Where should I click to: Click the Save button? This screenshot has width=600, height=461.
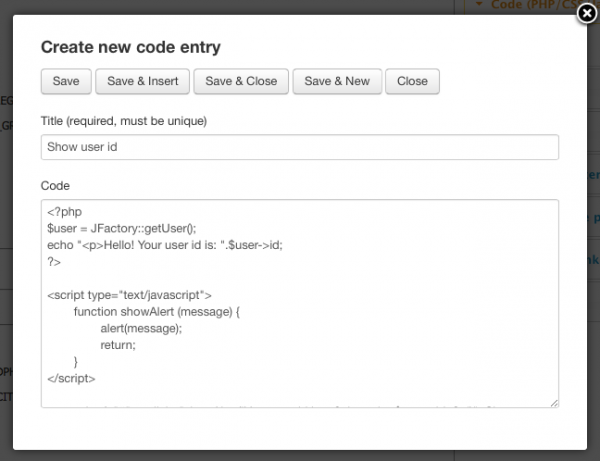pyautogui.click(x=66, y=81)
